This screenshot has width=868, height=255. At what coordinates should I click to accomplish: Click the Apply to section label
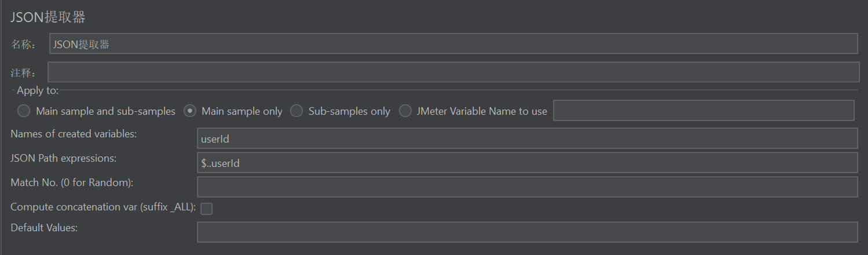(38, 90)
